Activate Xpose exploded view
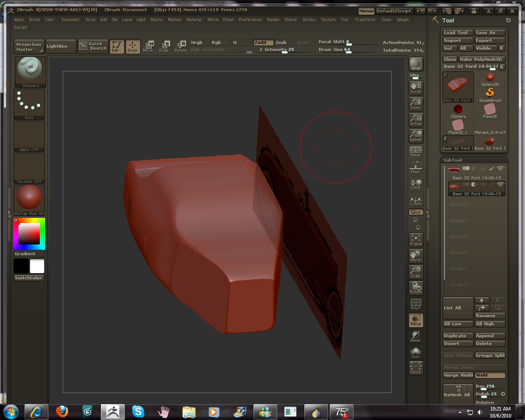The image size is (525, 420). pos(416,368)
